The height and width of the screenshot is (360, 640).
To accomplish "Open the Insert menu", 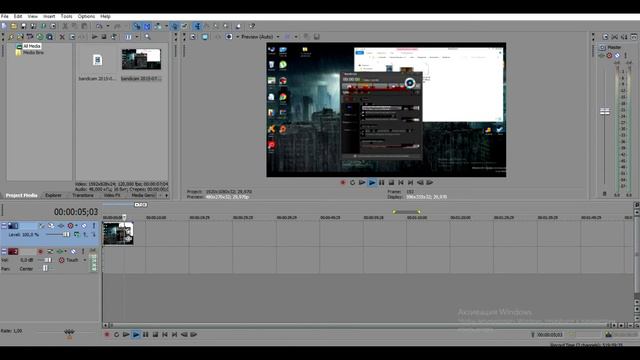I will [49, 16].
